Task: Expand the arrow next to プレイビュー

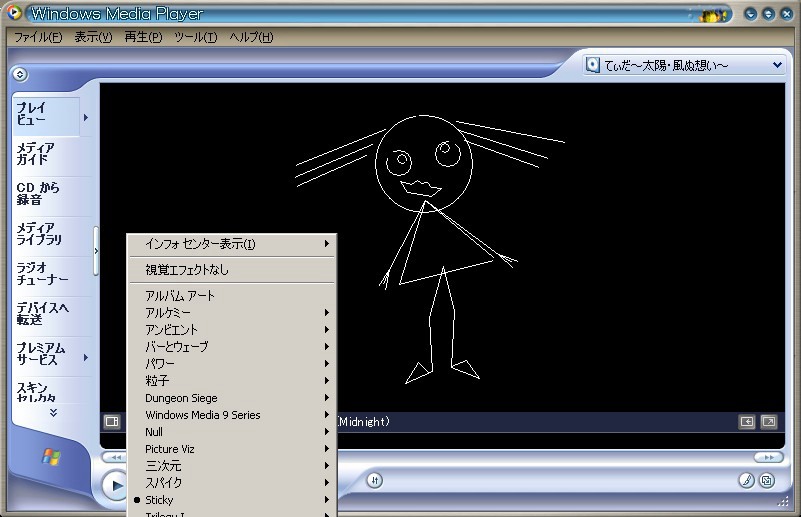Action: coord(86,118)
